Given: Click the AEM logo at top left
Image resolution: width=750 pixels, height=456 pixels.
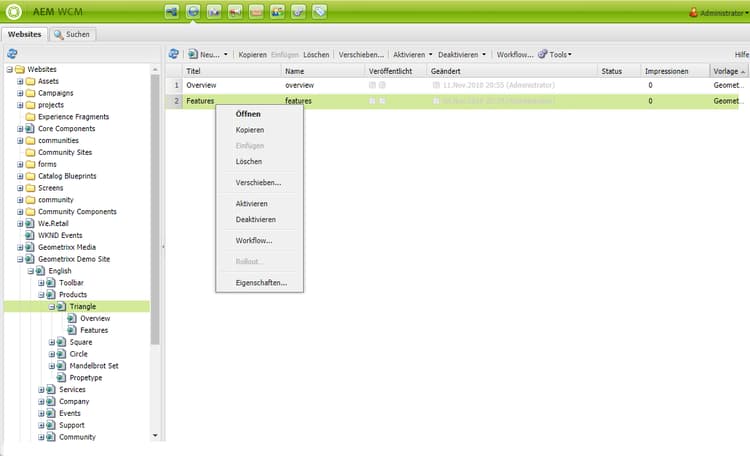Looking at the screenshot, I should pos(13,11).
